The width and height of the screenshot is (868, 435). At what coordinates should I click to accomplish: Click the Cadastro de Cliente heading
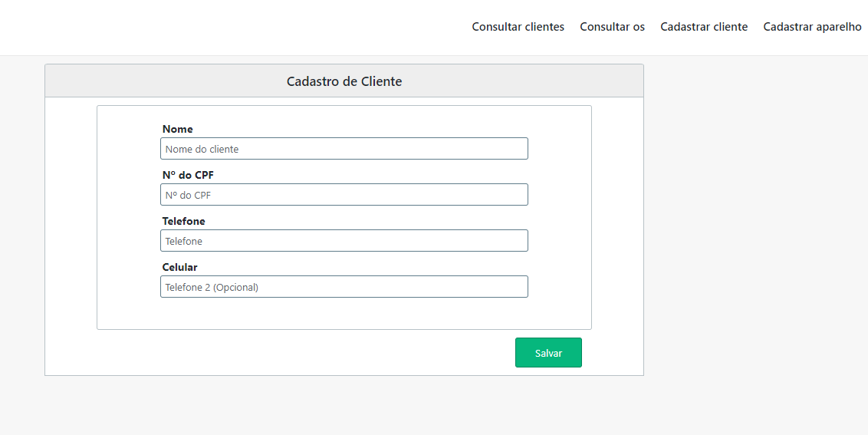point(344,81)
